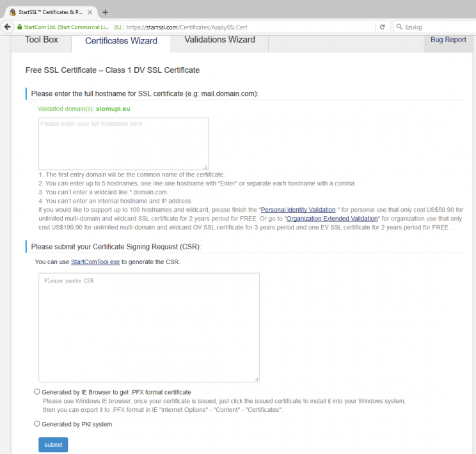Click the StartSSL tab favicon
This screenshot has width=476, height=454.
(x=12, y=12)
